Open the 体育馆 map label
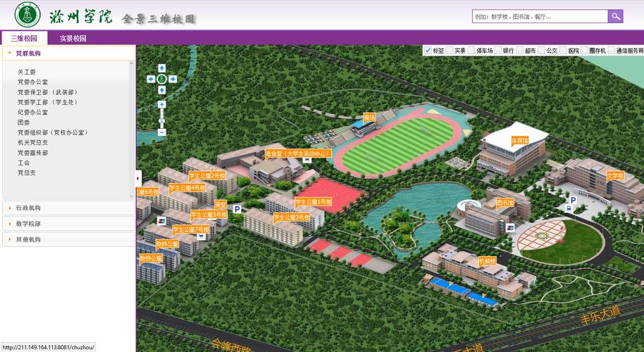This screenshot has width=644, height=352. click(519, 141)
